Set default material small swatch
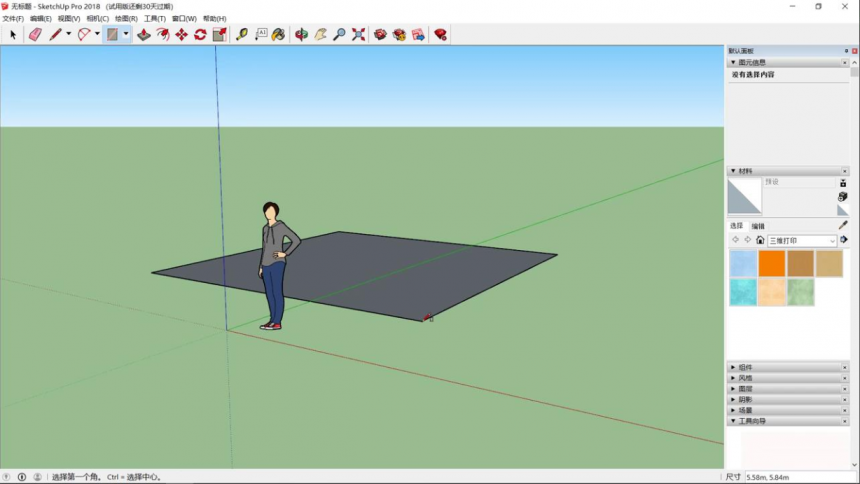This screenshot has height=484, width=860. pyautogui.click(x=843, y=210)
